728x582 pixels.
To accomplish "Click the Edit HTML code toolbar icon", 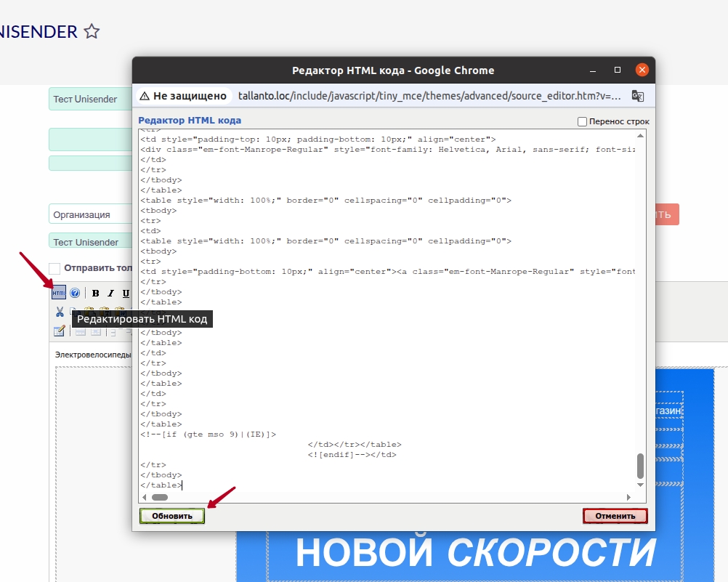I will pyautogui.click(x=59, y=293).
